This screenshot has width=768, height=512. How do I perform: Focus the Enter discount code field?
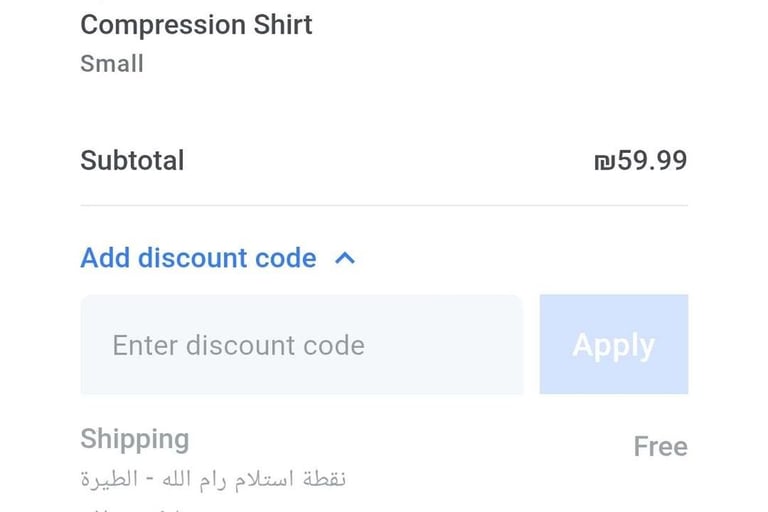(x=301, y=345)
